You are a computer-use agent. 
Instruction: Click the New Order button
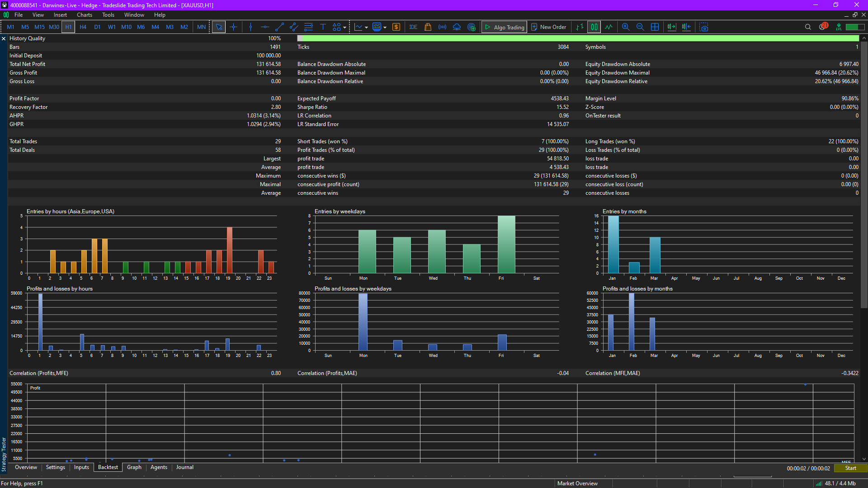tap(548, 27)
